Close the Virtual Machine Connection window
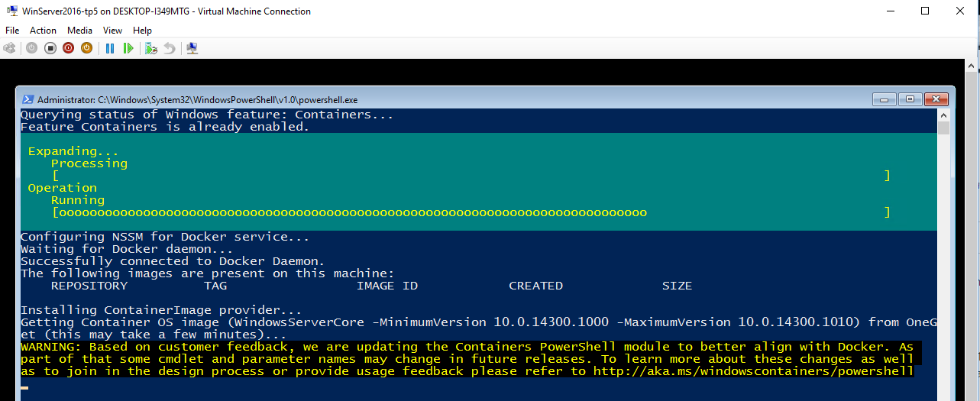The image size is (980, 401). [x=959, y=11]
